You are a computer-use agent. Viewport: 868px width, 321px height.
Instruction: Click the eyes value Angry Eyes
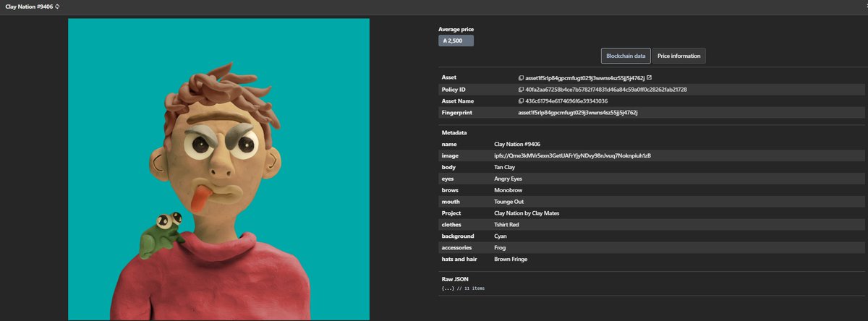click(x=508, y=179)
